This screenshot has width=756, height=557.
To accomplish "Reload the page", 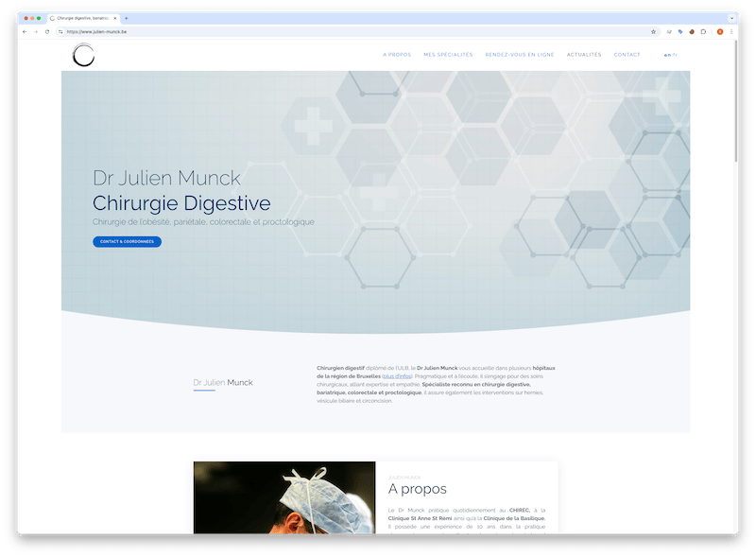I will click(47, 31).
